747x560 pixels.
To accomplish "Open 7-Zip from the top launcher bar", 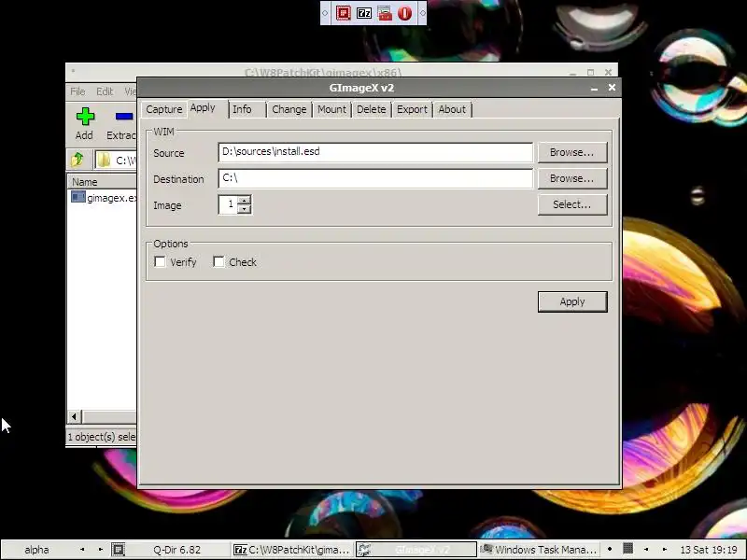I will tap(364, 13).
